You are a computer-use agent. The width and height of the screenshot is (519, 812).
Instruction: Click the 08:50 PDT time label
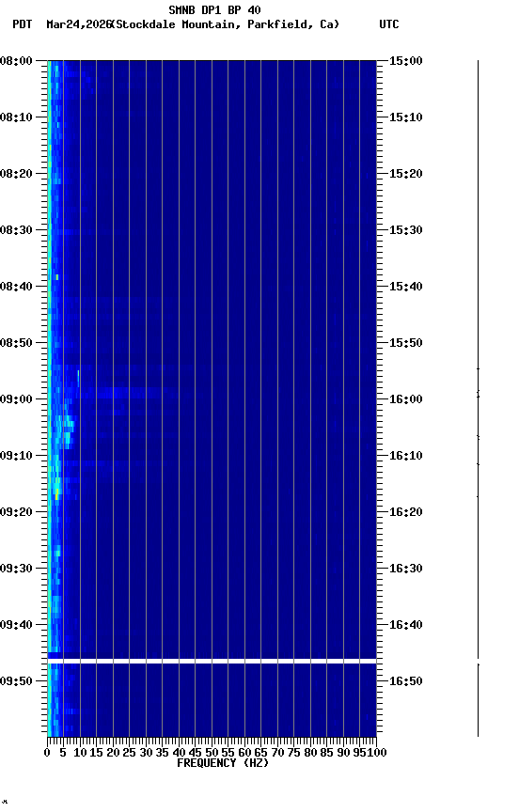pos(16,343)
